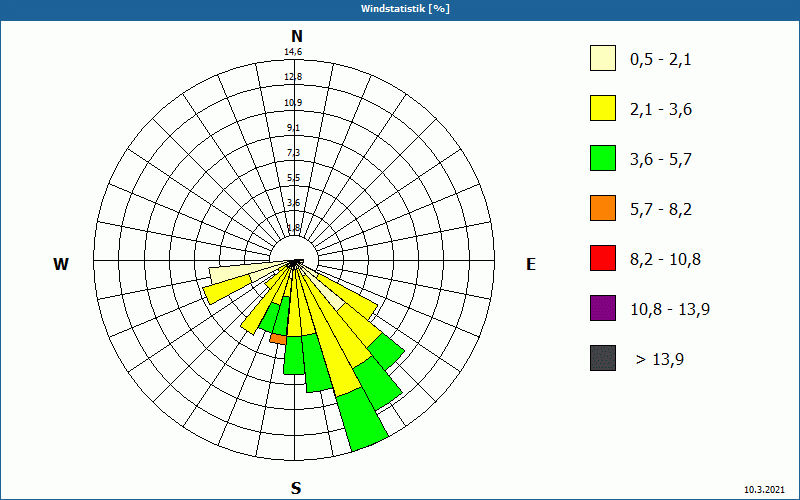Image resolution: width=800 pixels, height=500 pixels.
Task: Click the green 3,6 - 5,7 legend swatch
Action: pyautogui.click(x=603, y=158)
